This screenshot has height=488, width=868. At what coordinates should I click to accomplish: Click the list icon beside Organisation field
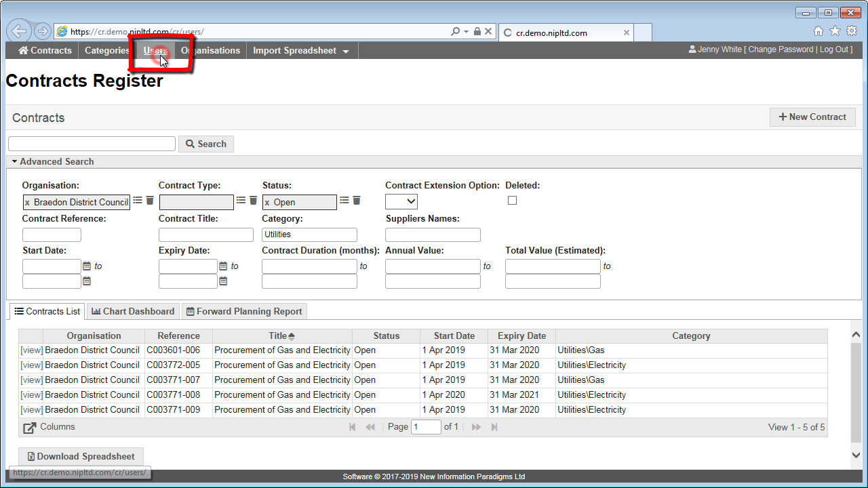coord(138,201)
